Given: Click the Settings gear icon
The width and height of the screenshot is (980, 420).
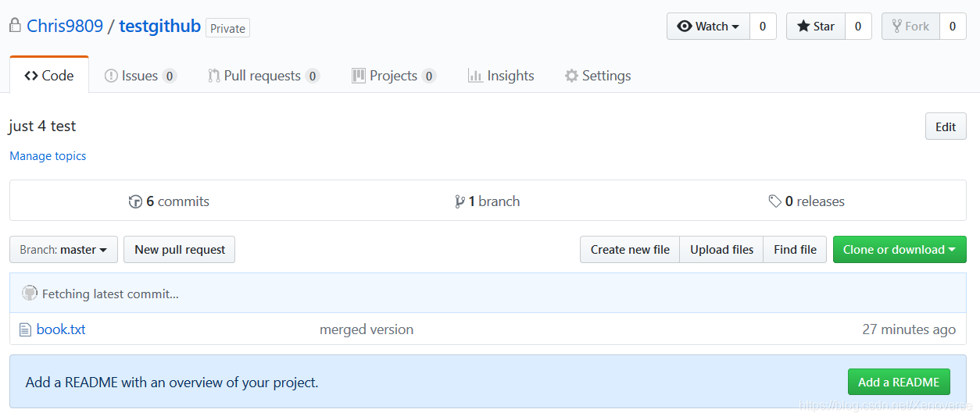Looking at the screenshot, I should 571,76.
